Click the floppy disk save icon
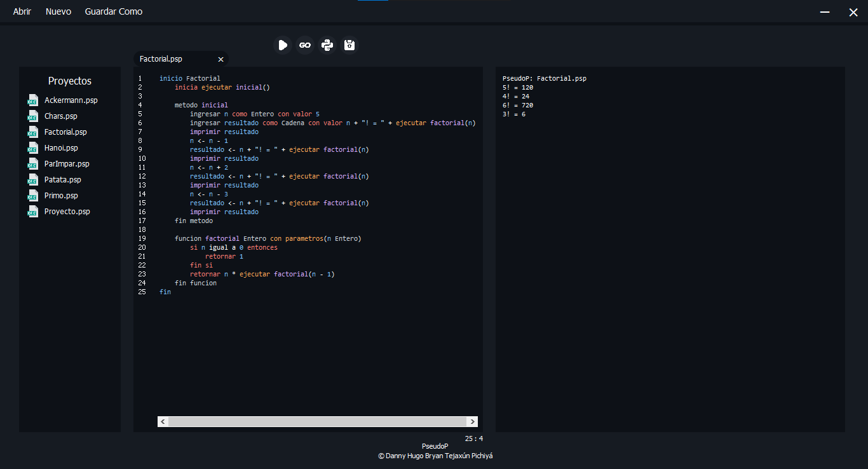The width and height of the screenshot is (868, 469). 349,45
